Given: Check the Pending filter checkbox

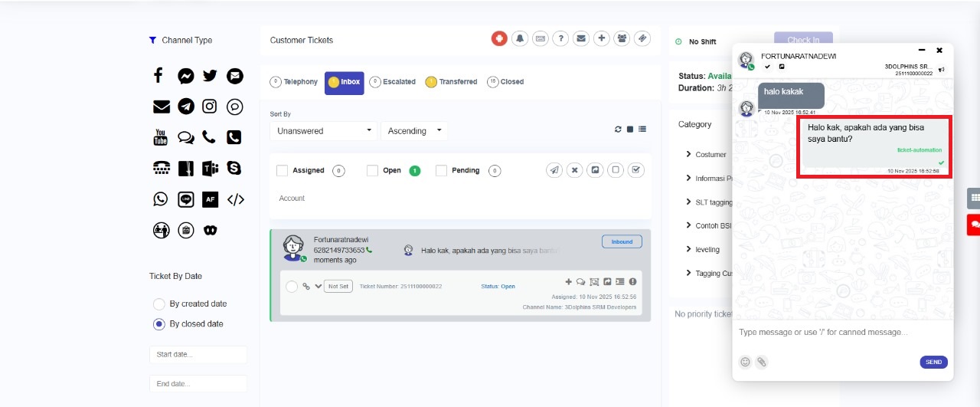Looking at the screenshot, I should click(x=441, y=170).
